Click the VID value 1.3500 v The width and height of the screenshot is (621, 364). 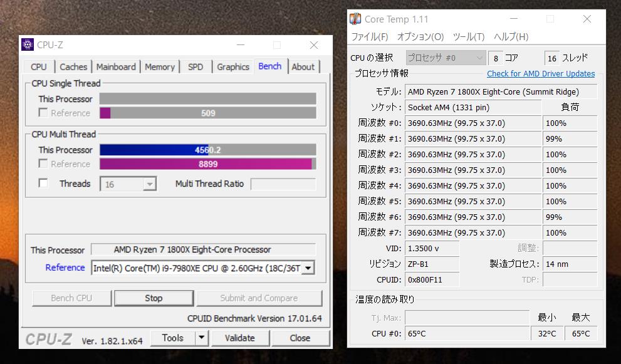[432, 248]
